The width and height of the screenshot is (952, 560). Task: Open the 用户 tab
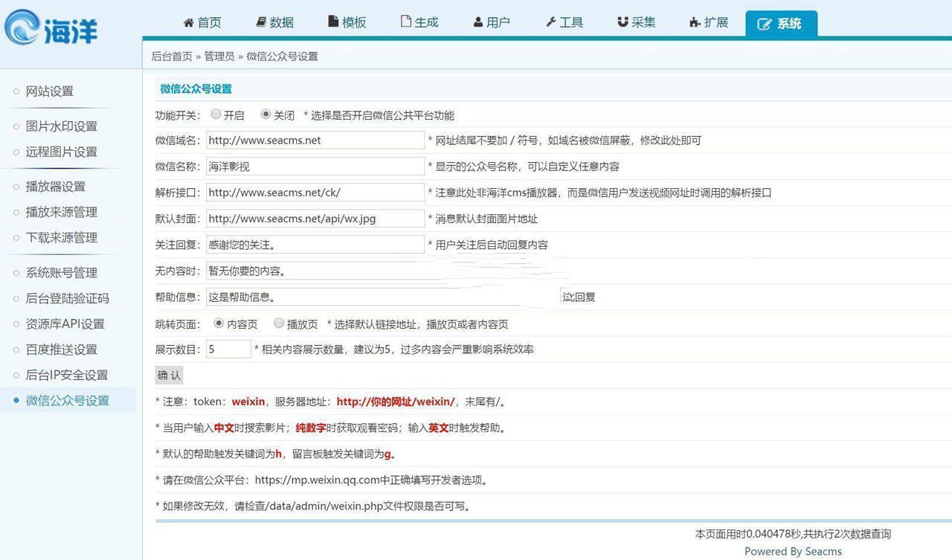492,22
